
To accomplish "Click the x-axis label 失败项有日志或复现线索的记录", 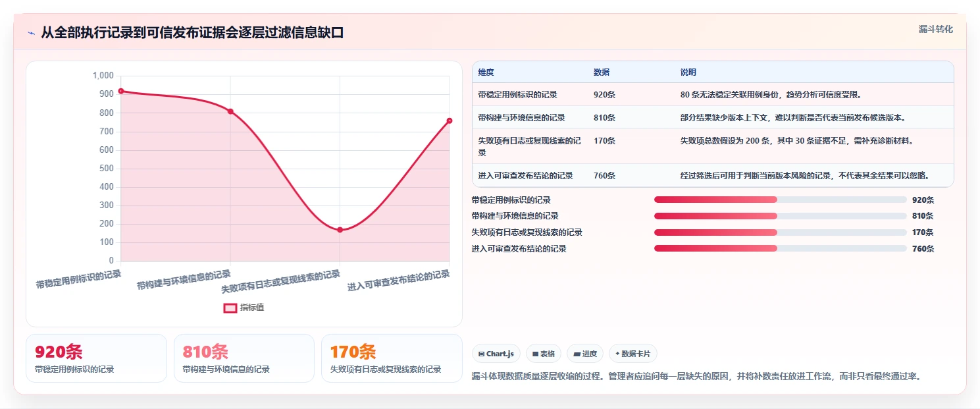I will tap(280, 281).
